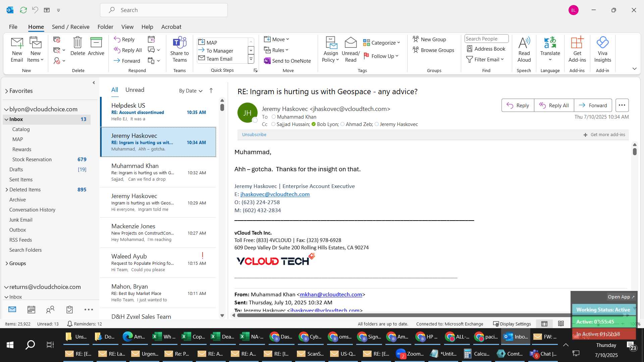644x362 pixels.
Task: Open the Help tab
Action: pyautogui.click(x=147, y=27)
